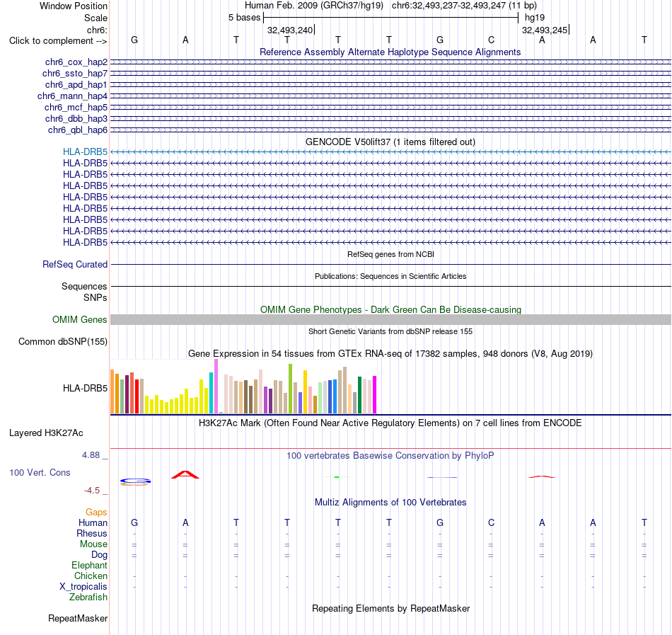Click the chr6_apd_hap1 alignment label
Image resolution: width=672 pixels, height=635 pixels.
76,84
